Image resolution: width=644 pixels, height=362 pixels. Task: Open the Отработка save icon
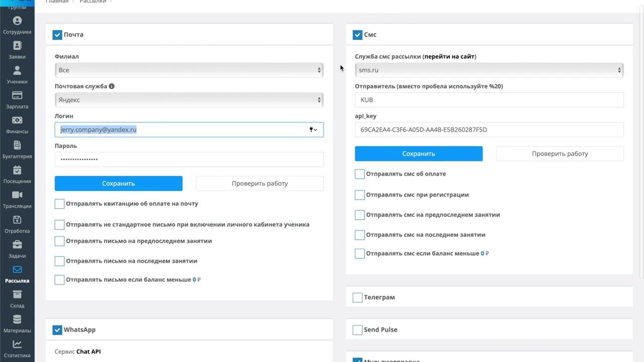pyautogui.click(x=17, y=220)
